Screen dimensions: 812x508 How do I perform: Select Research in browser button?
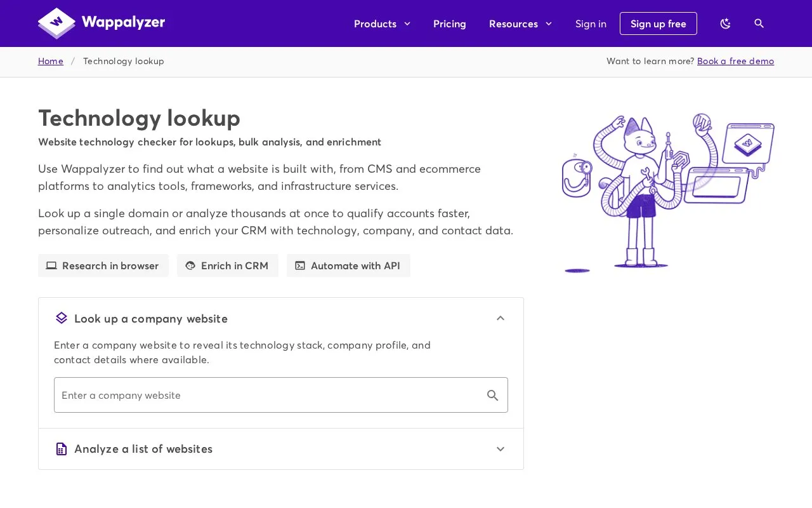click(x=103, y=265)
